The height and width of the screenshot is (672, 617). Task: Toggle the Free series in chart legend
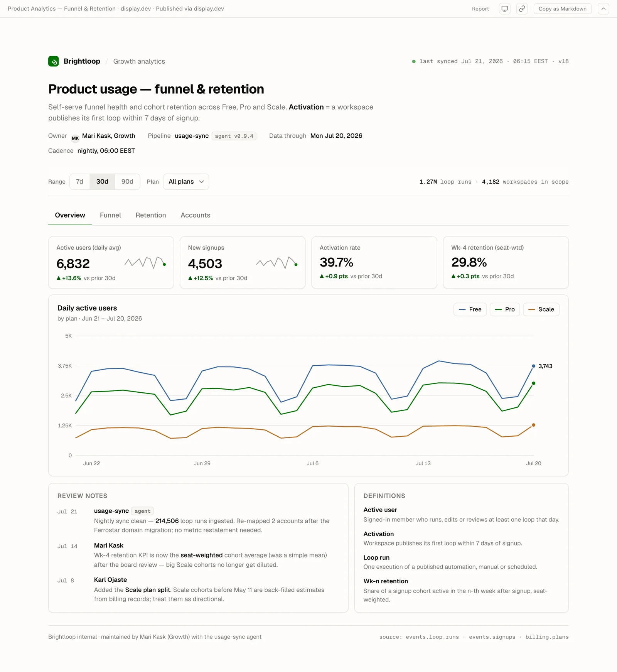470,309
